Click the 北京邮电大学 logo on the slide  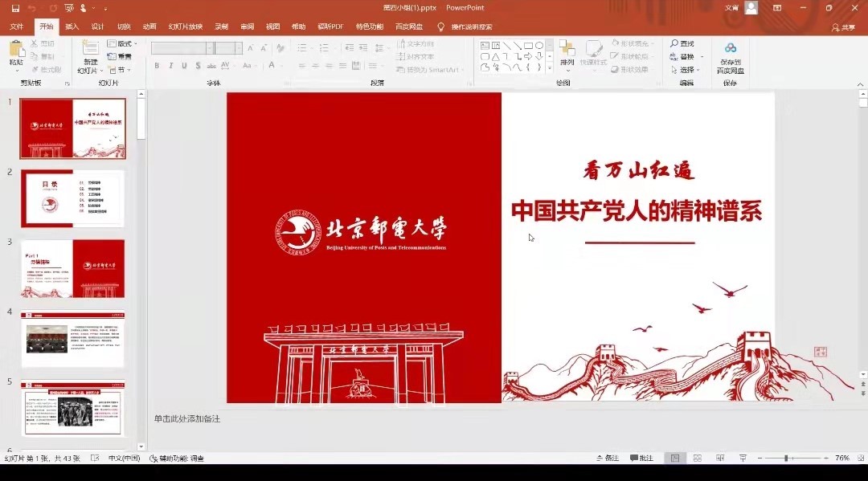360,232
